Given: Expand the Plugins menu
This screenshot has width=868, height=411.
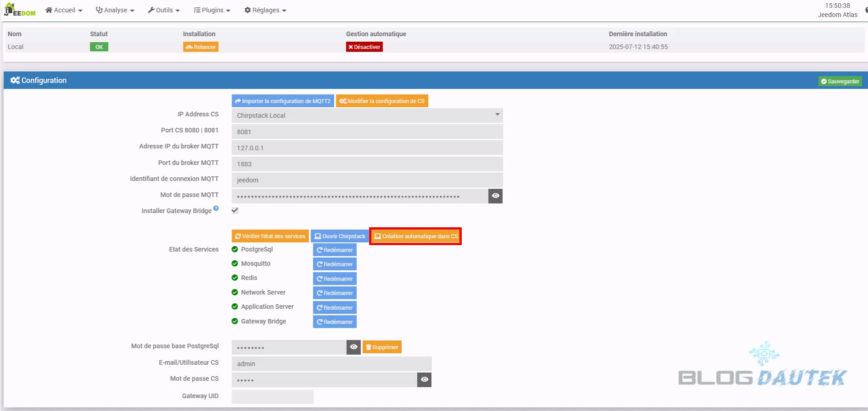Looking at the screenshot, I should pyautogui.click(x=212, y=10).
